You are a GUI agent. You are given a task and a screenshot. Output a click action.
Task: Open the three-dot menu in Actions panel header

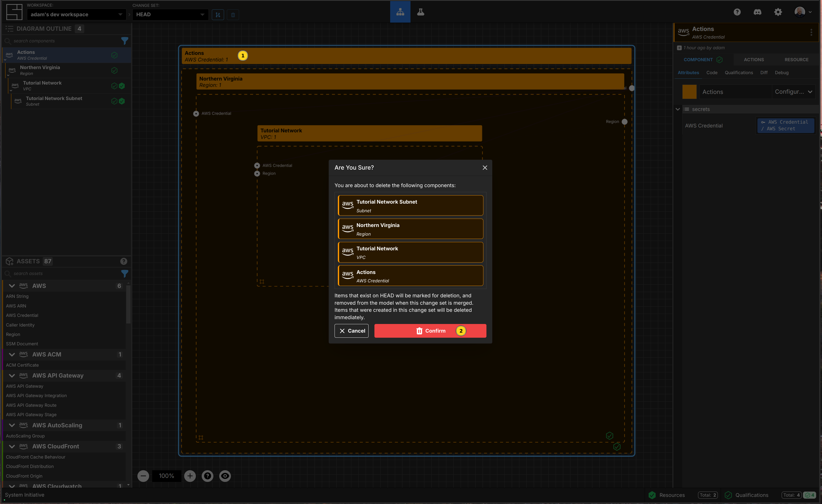(811, 32)
